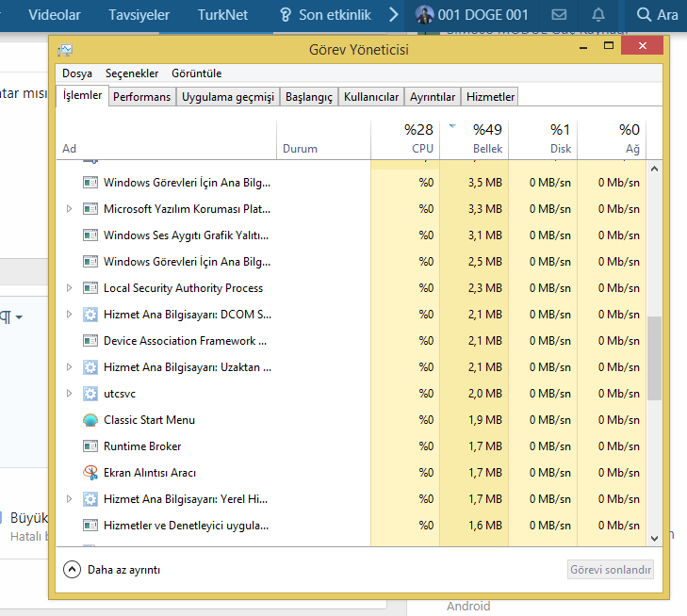Click the Ekran Alıntısı Aracı scissors icon
Image resolution: width=687 pixels, height=616 pixels.
coord(90,473)
